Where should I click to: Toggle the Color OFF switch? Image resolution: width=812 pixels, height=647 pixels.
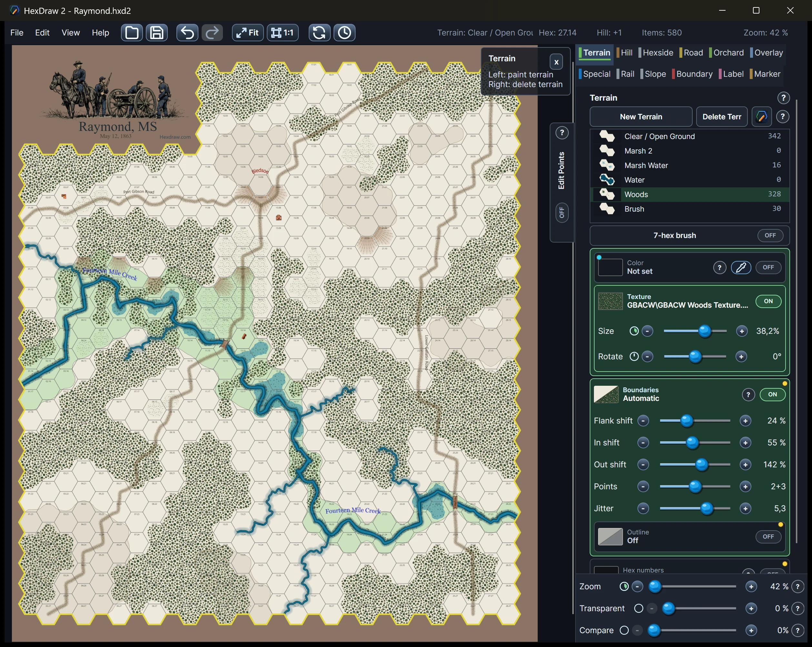768,267
